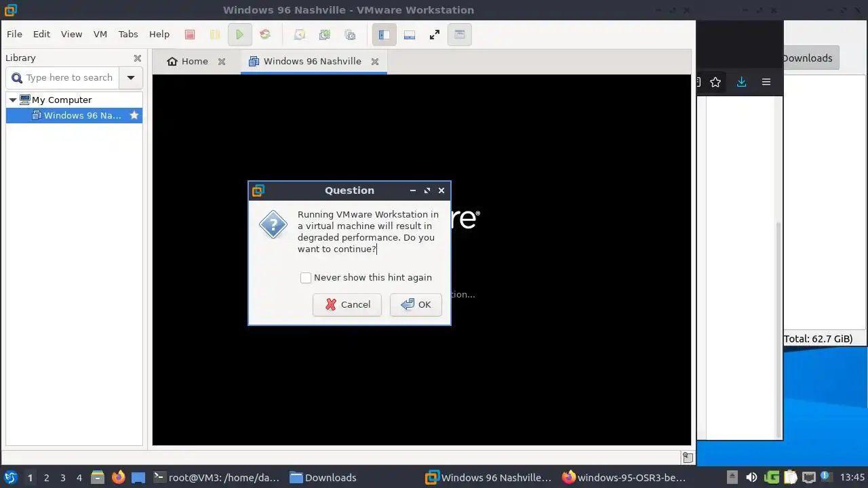Close the Windows 96 Nashville tab
Screen dimensions: 868x488
tap(374, 61)
